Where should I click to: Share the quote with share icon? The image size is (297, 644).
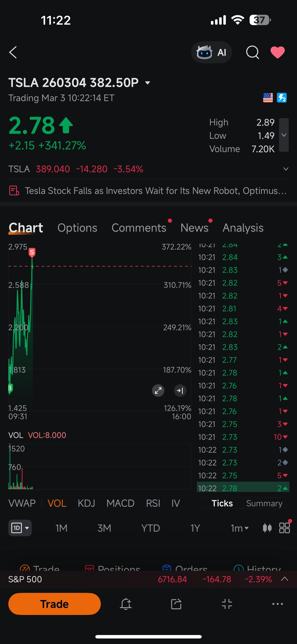[x=176, y=604]
